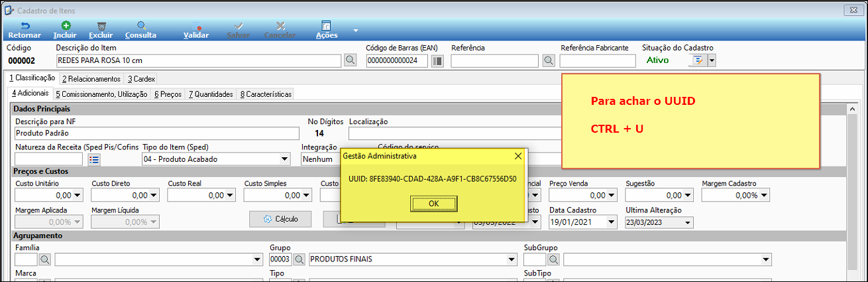Screen dimensions: 868x282
Task: Open the Custo Simples value dropdown
Action: pyautogui.click(x=306, y=196)
